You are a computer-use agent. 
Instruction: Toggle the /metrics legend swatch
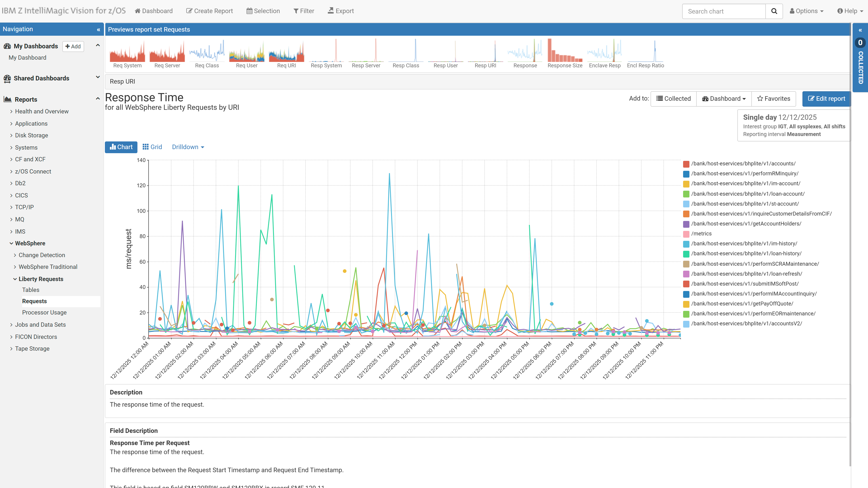[686, 234]
